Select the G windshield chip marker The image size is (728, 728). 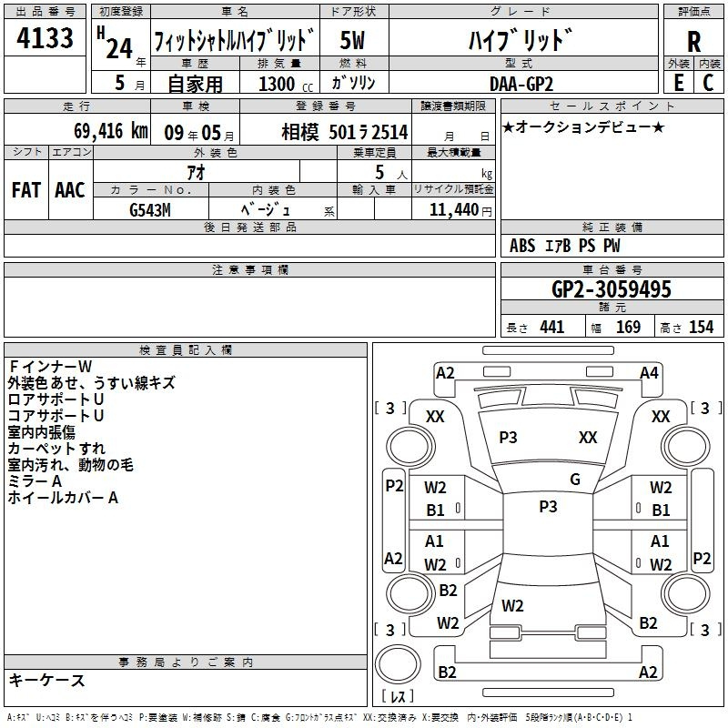pyautogui.click(x=574, y=480)
